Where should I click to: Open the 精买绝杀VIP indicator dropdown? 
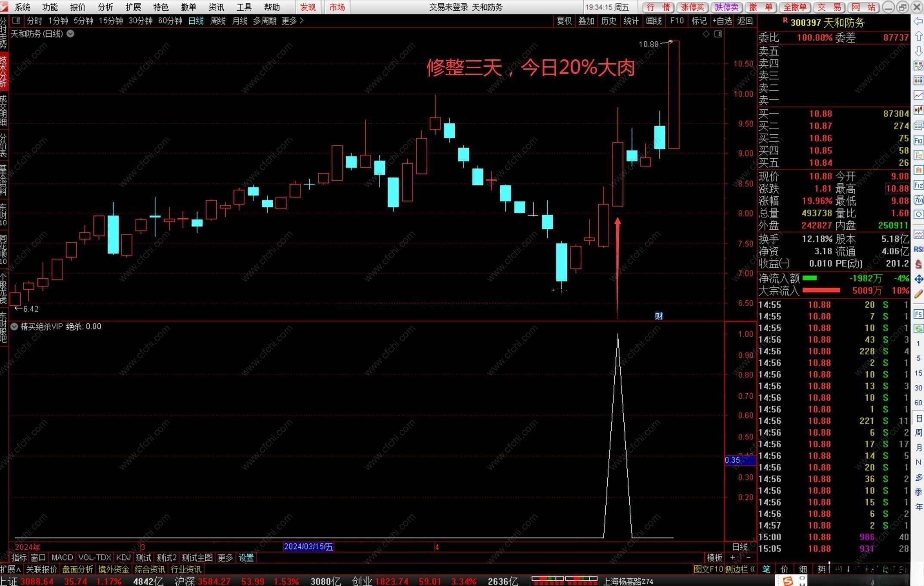(x=14, y=327)
